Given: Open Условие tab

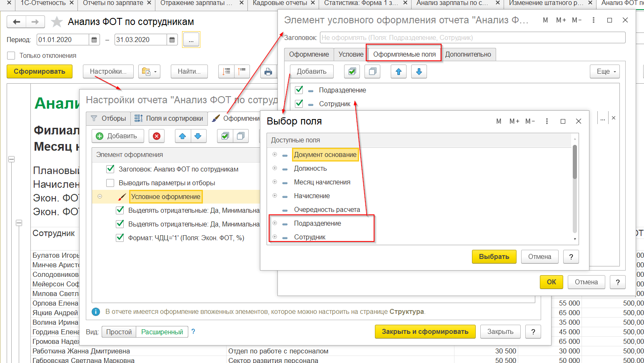Looking at the screenshot, I should pyautogui.click(x=351, y=54).
